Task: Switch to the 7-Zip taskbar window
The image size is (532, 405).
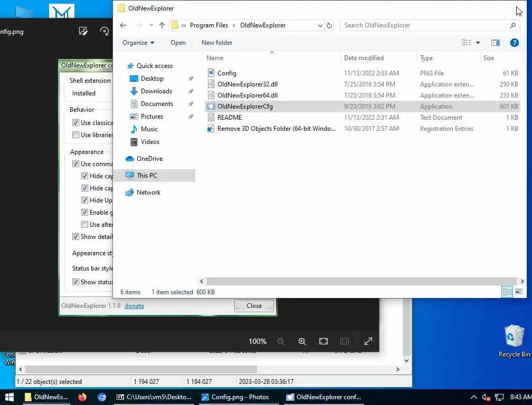Action: click(154, 397)
